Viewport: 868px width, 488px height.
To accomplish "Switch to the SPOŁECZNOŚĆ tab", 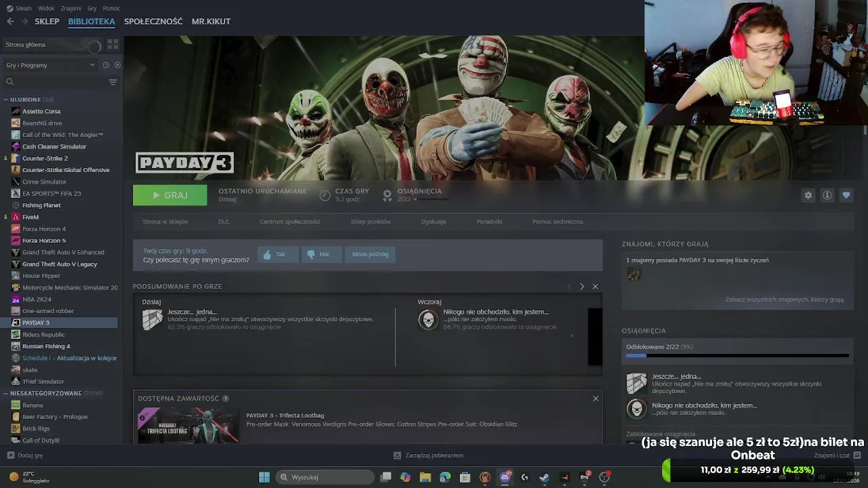I will click(x=153, y=22).
